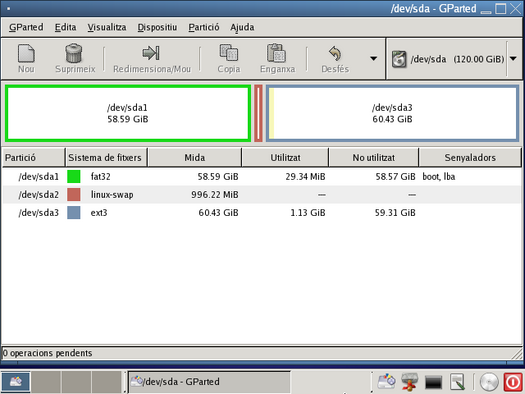The height and width of the screenshot is (394, 525).
Task: Expand the toolbar overflow arrow beside Desfés
Action: [x=373, y=59]
